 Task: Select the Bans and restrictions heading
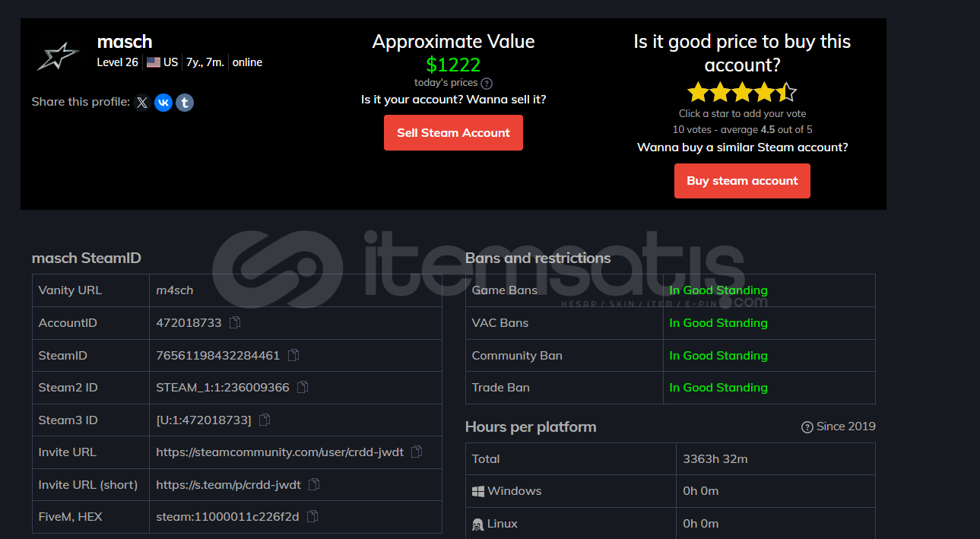pyautogui.click(x=538, y=258)
